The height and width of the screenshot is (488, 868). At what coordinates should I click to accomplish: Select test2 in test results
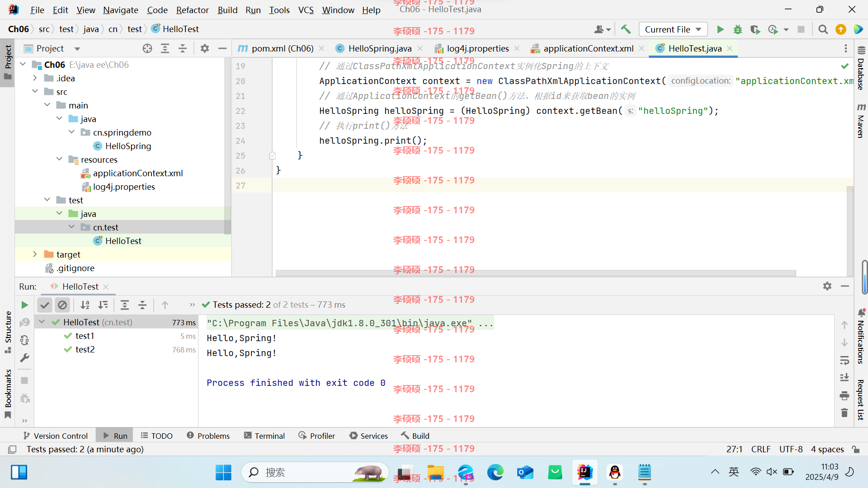pyautogui.click(x=85, y=349)
